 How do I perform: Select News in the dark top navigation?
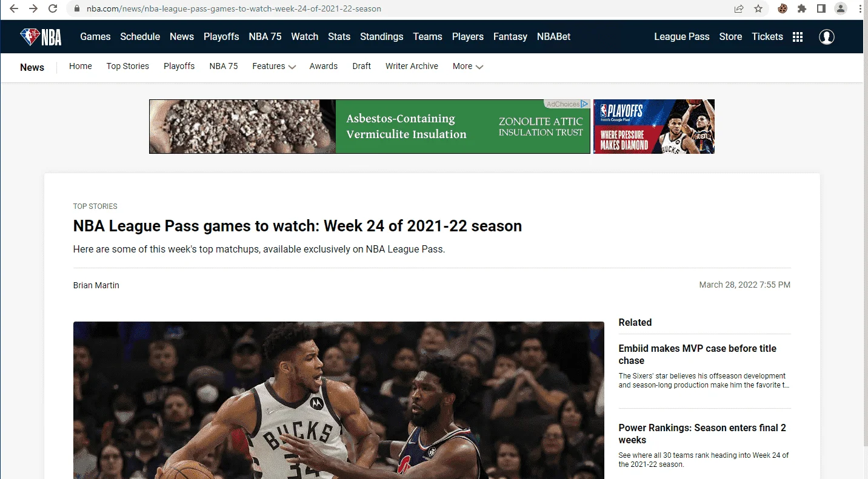[x=182, y=36]
